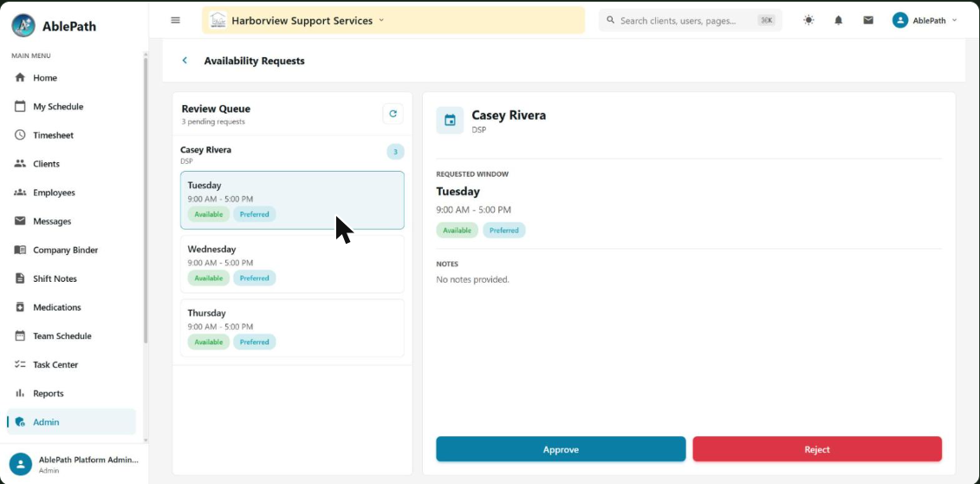The height and width of the screenshot is (484, 980).
Task: Open Reports bar chart icon
Action: (x=20, y=393)
